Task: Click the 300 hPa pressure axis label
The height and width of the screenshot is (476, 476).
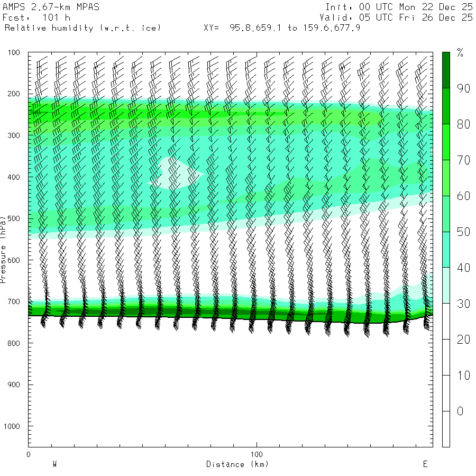Action: pos(14,135)
